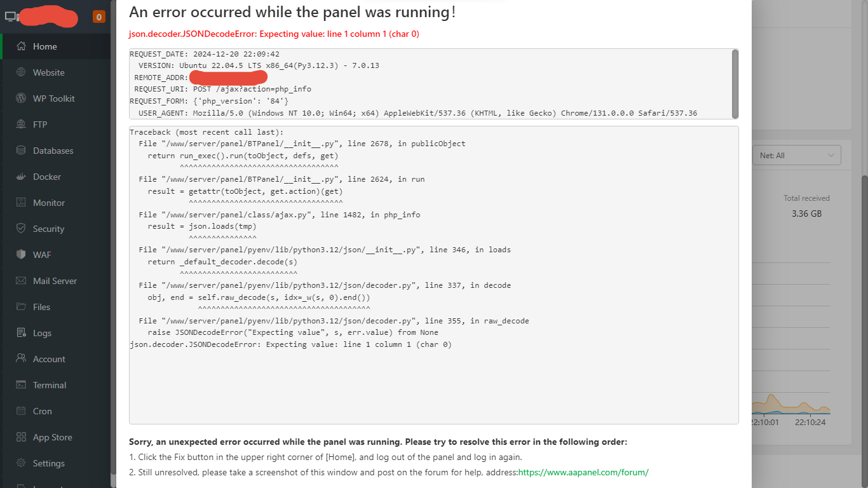Viewport: 868px width, 488px height.
Task: Open the WAF menu entry
Action: [x=42, y=255]
